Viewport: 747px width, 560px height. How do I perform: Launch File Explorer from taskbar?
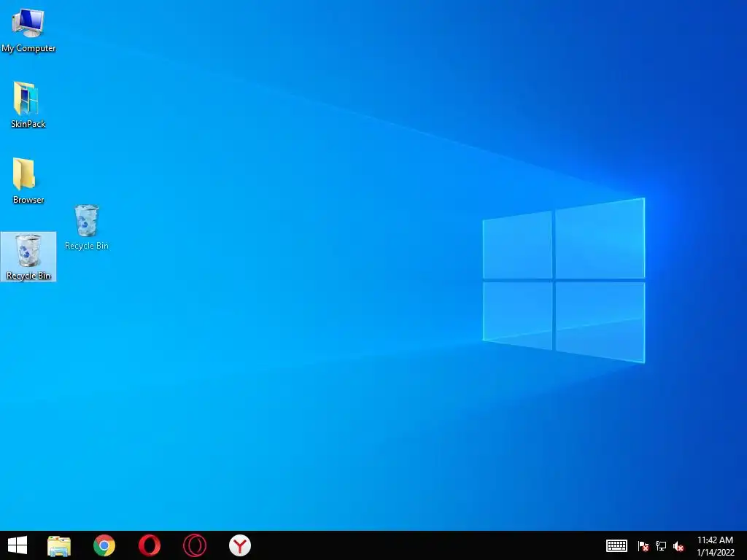(59, 545)
